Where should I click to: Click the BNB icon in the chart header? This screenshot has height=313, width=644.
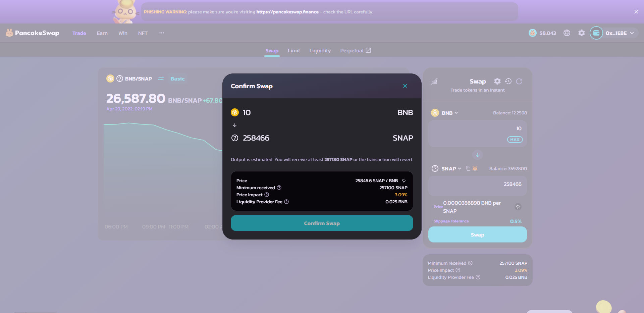click(x=110, y=79)
